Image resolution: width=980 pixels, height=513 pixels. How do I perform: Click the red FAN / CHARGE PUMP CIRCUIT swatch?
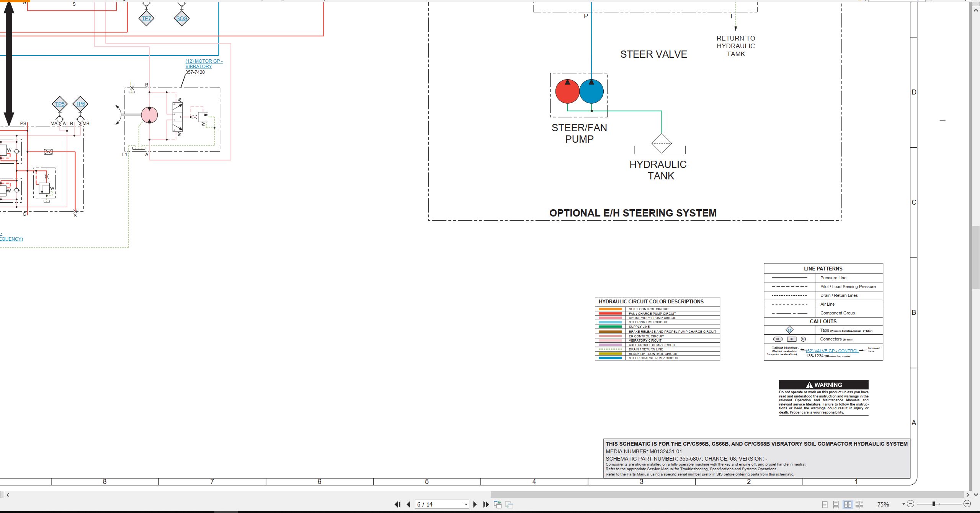coord(610,314)
